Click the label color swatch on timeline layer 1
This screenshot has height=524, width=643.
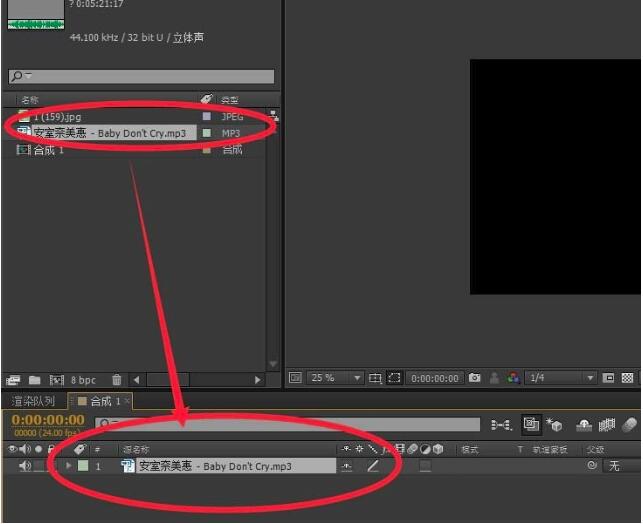point(83,465)
